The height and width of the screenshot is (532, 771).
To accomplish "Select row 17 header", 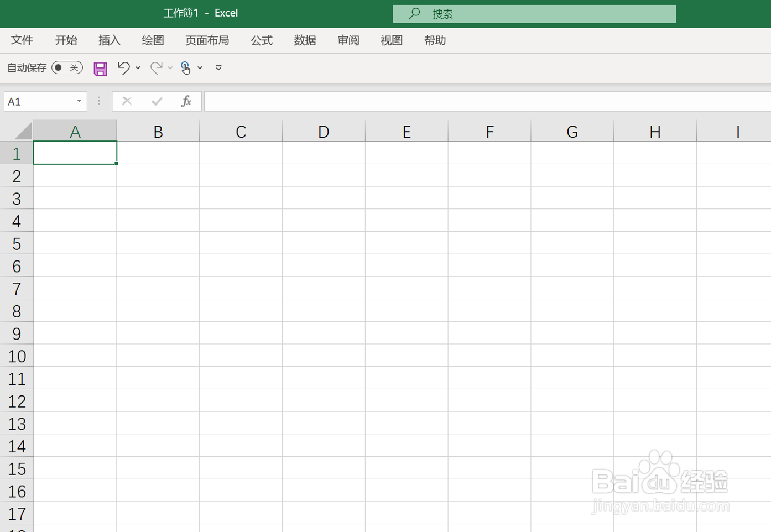I will pyautogui.click(x=17, y=513).
